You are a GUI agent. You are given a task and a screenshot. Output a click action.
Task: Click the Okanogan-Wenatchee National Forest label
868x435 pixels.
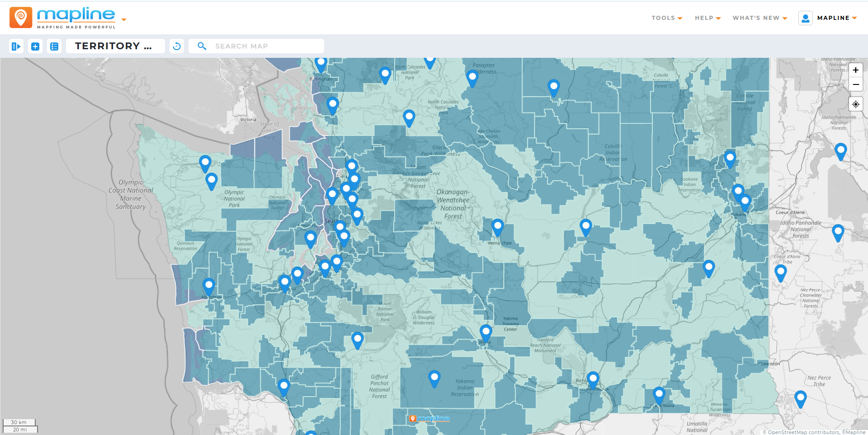(x=453, y=204)
